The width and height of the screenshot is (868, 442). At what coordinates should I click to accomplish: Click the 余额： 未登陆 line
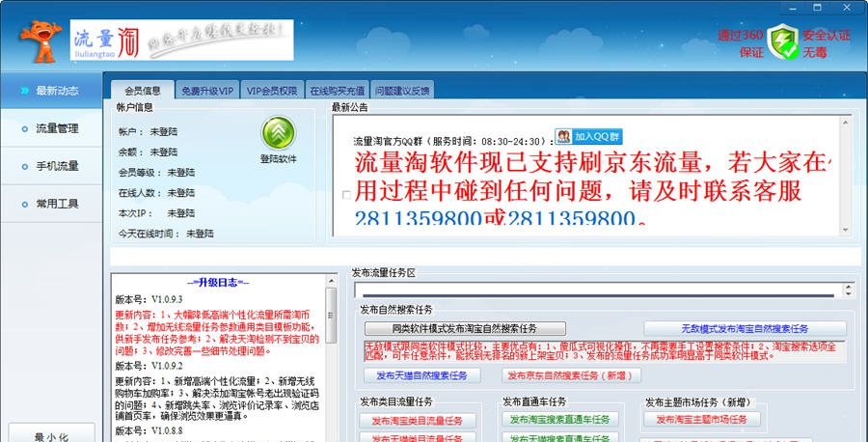pos(148,152)
